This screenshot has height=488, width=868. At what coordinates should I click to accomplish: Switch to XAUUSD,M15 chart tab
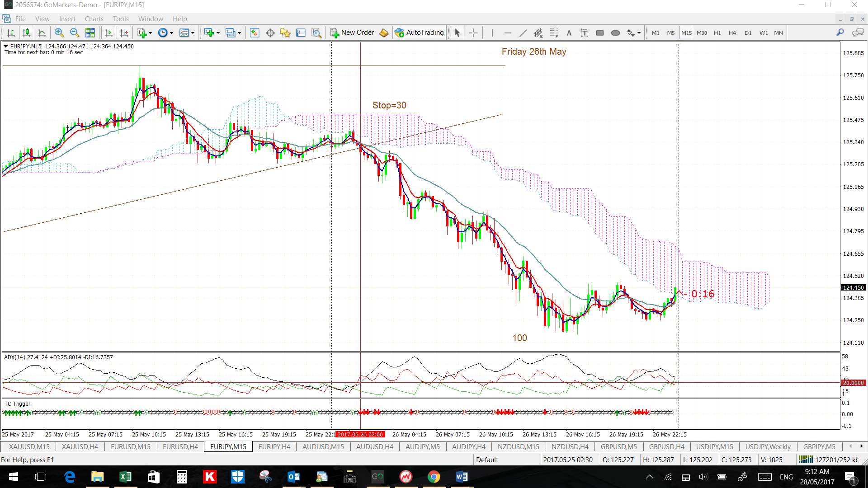coord(29,446)
